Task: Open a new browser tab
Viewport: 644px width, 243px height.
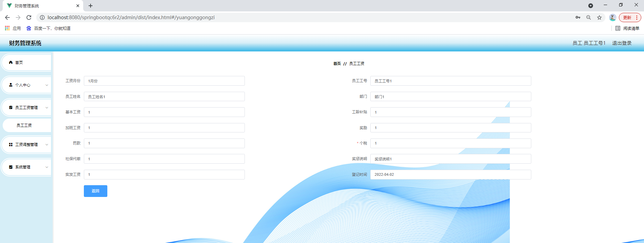Action: click(91, 6)
